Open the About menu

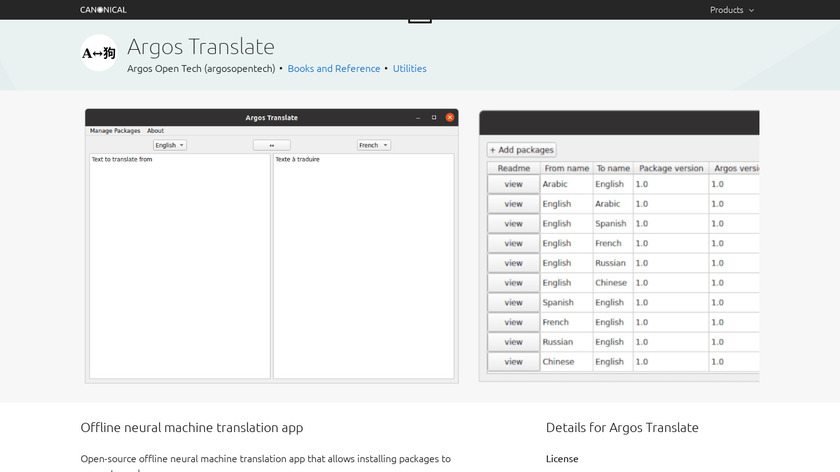pyautogui.click(x=155, y=131)
